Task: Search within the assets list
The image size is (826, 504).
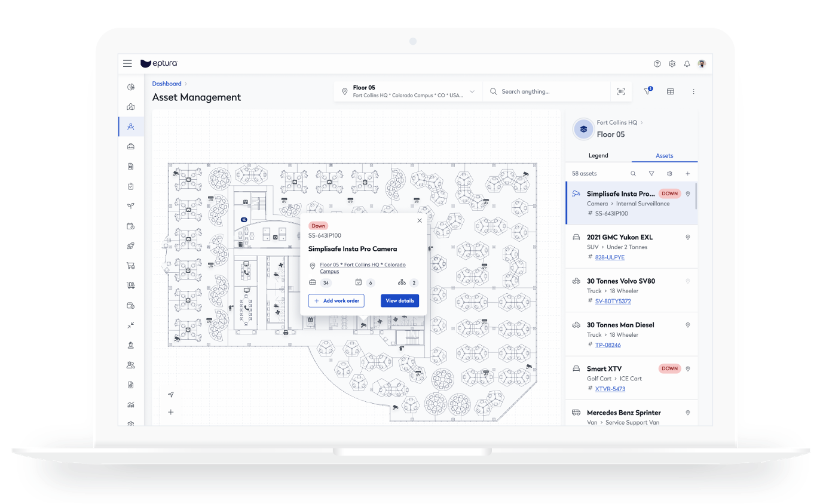Action: pos(634,174)
